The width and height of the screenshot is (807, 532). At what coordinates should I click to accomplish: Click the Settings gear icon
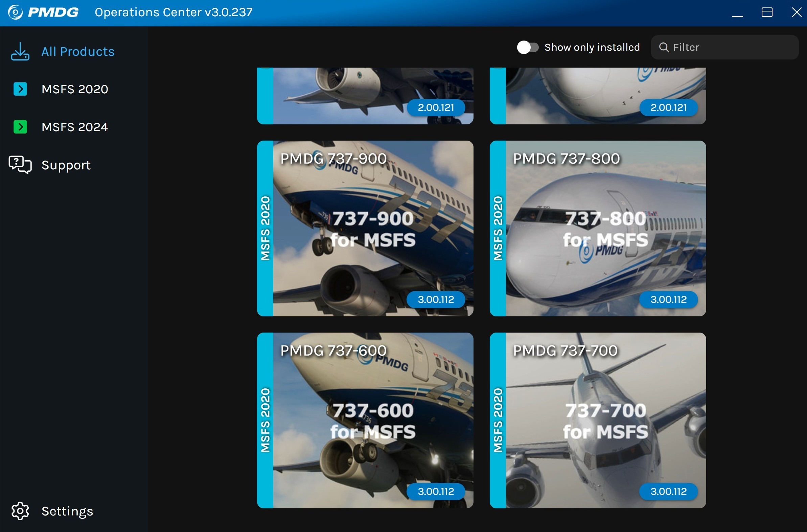(20, 511)
